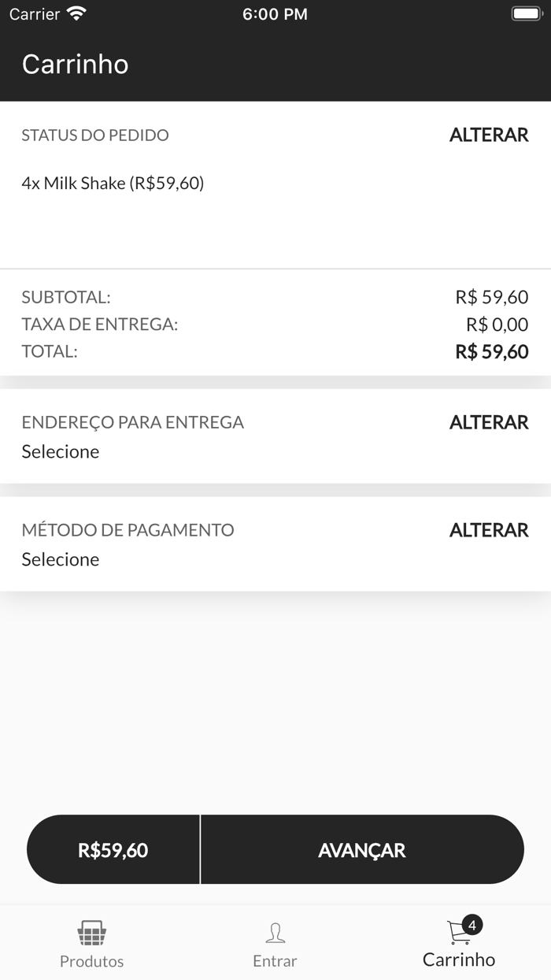This screenshot has height=980, width=551.
Task: Tap the Wi-Fi indicator in the status bar
Action: (76, 13)
